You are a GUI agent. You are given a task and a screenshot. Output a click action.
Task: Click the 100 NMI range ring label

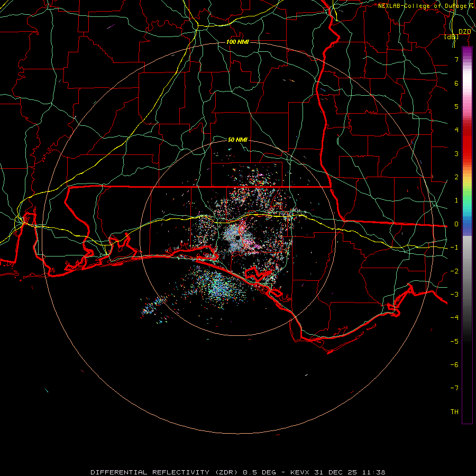click(x=237, y=42)
